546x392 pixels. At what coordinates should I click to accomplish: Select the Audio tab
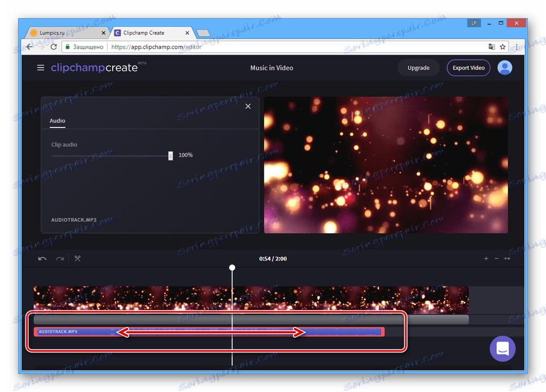click(57, 121)
